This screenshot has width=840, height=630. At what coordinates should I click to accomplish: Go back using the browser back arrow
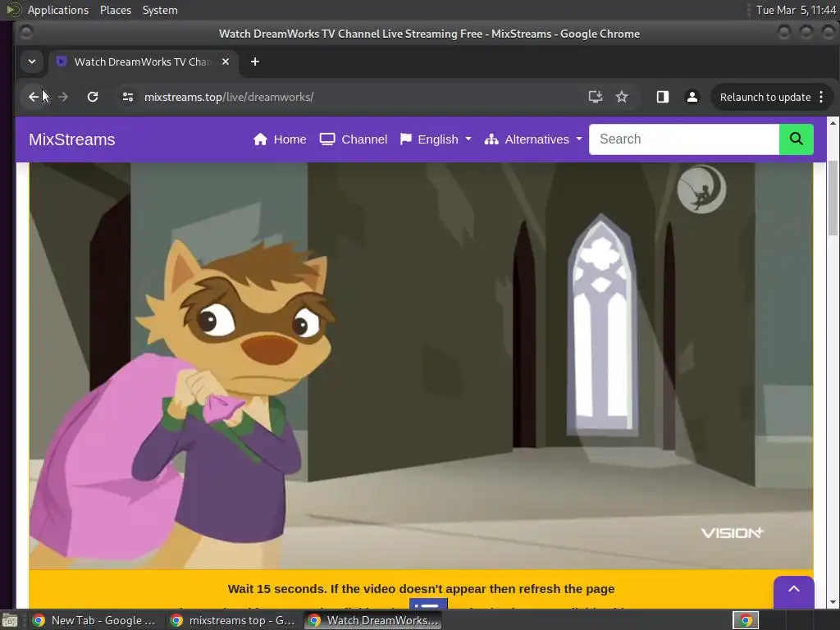click(x=34, y=97)
